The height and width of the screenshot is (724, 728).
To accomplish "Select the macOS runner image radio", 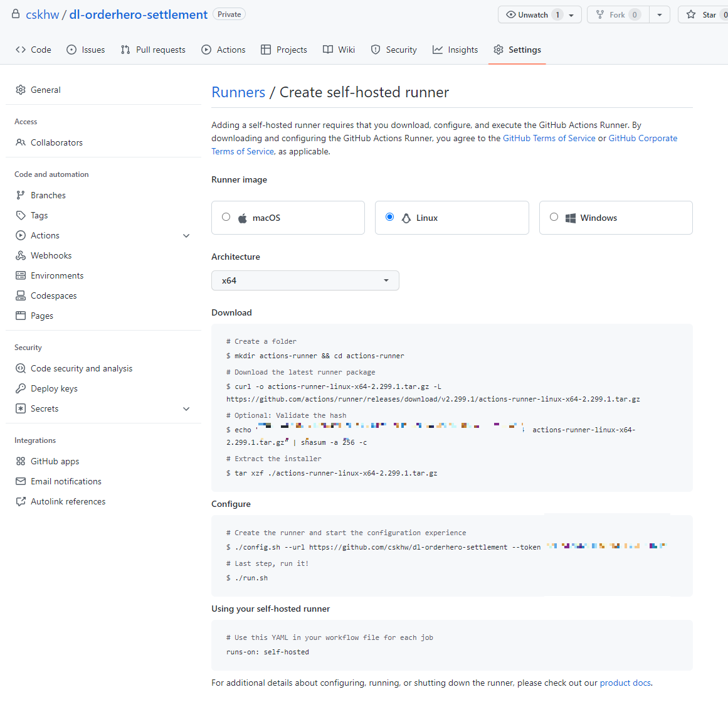I will (226, 217).
